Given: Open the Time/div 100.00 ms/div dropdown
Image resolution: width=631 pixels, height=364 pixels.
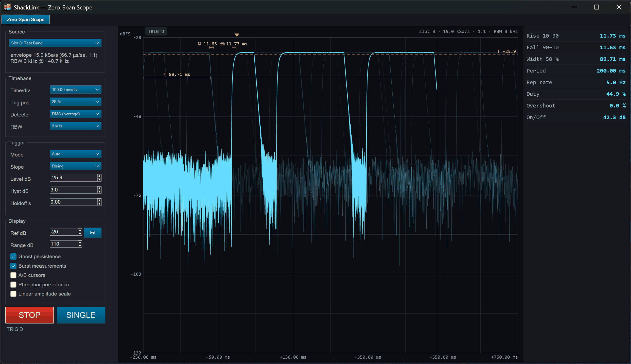Looking at the screenshot, I should 75,89.
